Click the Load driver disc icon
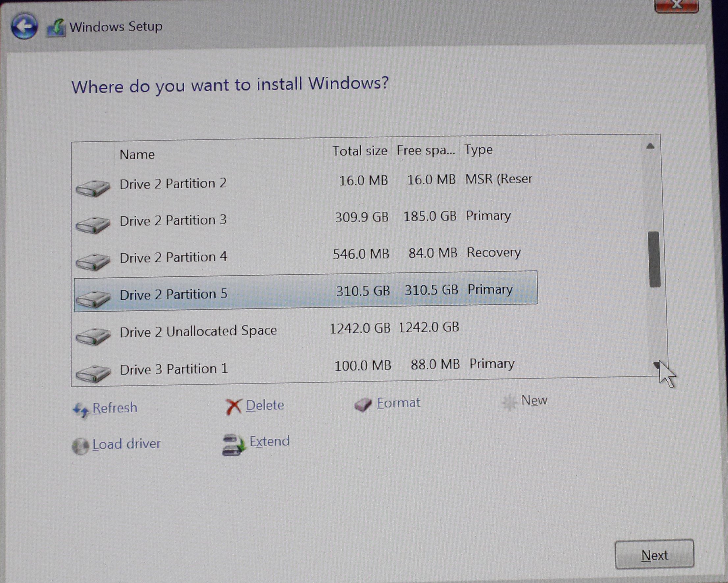This screenshot has height=583, width=728. (x=80, y=446)
